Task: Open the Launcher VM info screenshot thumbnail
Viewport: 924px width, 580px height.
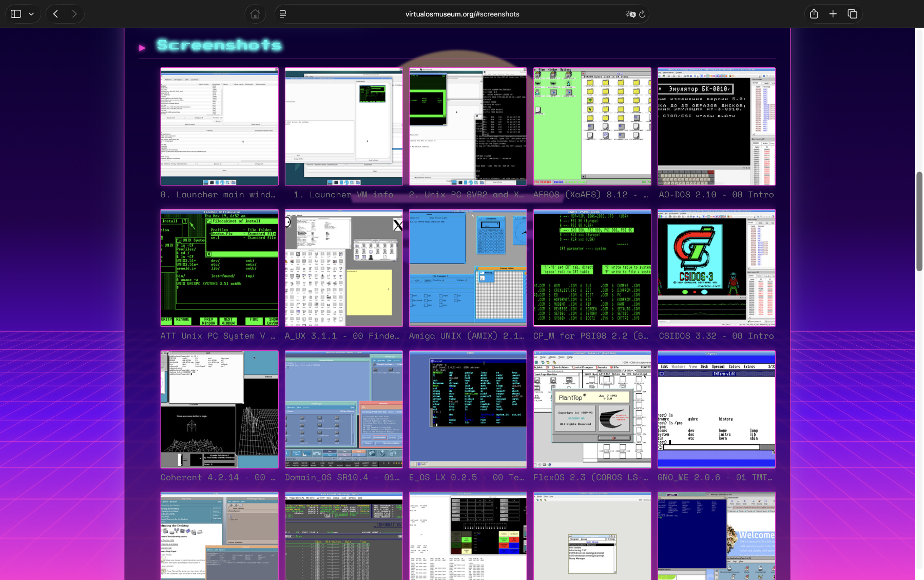Action: [344, 126]
